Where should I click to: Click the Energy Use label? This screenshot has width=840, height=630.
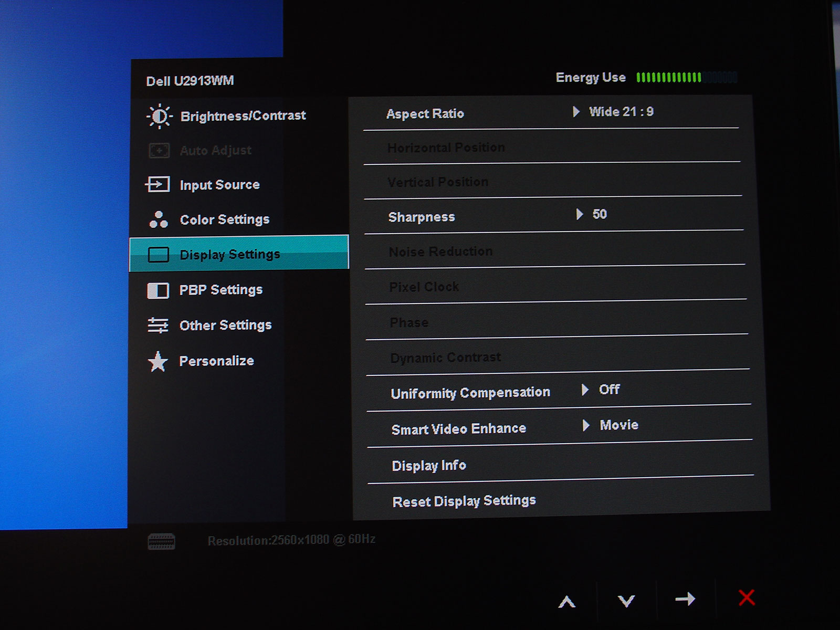[591, 78]
